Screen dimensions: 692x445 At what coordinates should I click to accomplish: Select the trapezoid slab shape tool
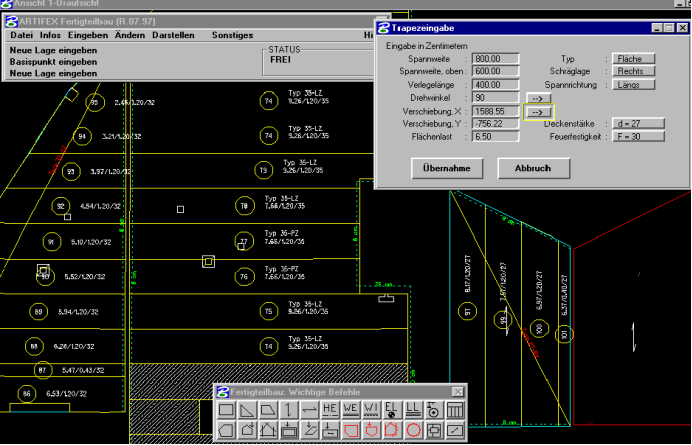pos(269,410)
